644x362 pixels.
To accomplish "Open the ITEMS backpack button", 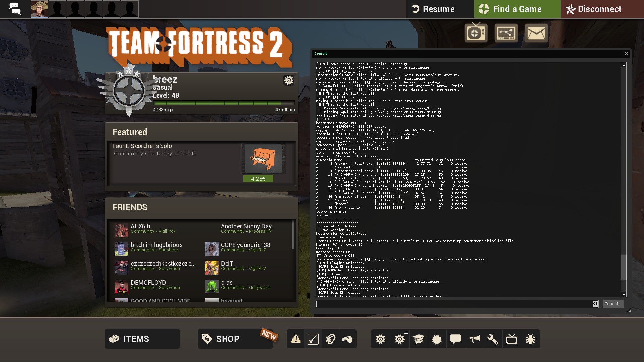I will point(142,339).
